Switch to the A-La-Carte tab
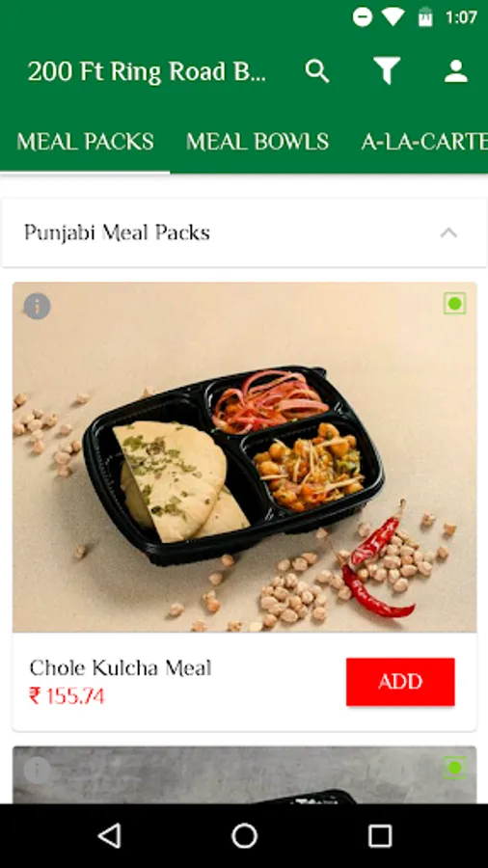 (424, 143)
